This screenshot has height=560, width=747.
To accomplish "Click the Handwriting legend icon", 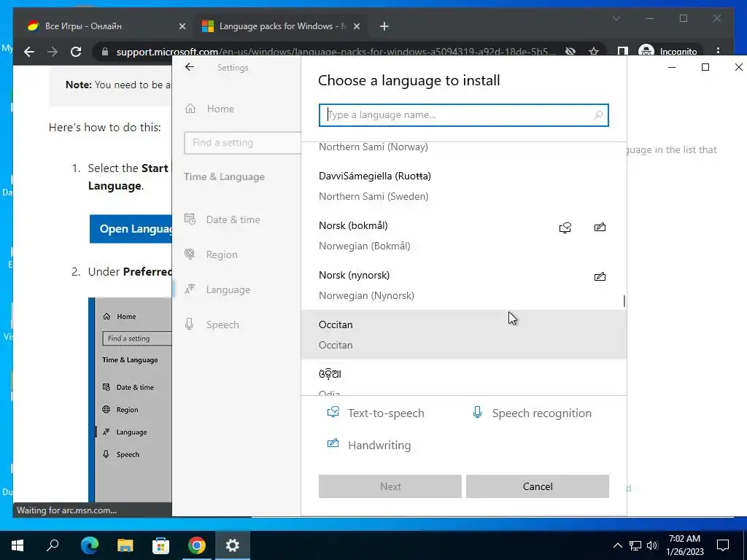I will pyautogui.click(x=333, y=443).
